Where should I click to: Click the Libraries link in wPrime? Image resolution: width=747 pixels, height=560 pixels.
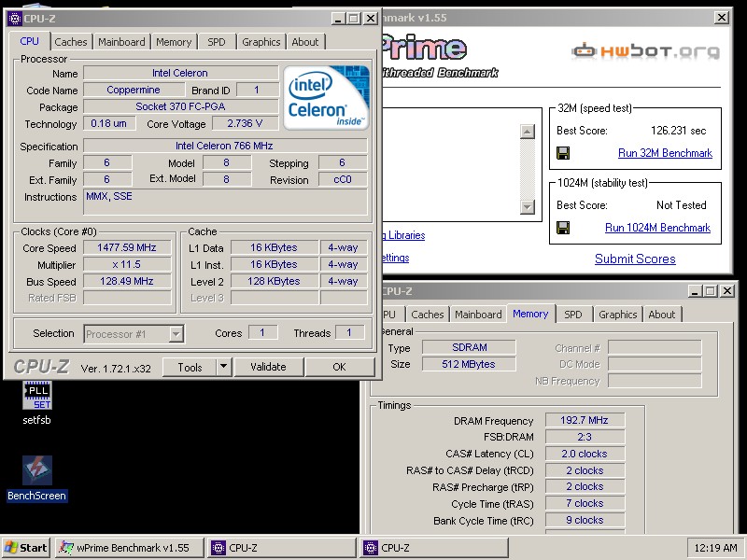[x=403, y=235]
